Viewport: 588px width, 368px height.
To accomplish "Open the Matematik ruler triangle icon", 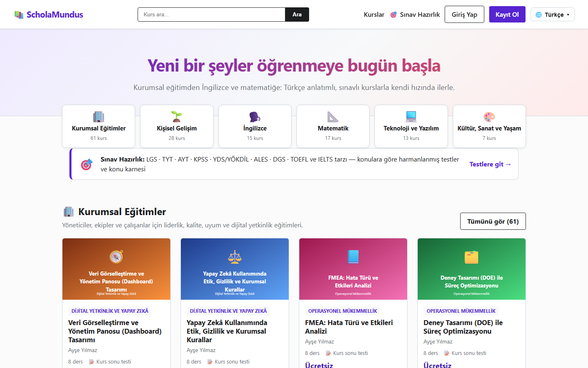I will point(333,117).
